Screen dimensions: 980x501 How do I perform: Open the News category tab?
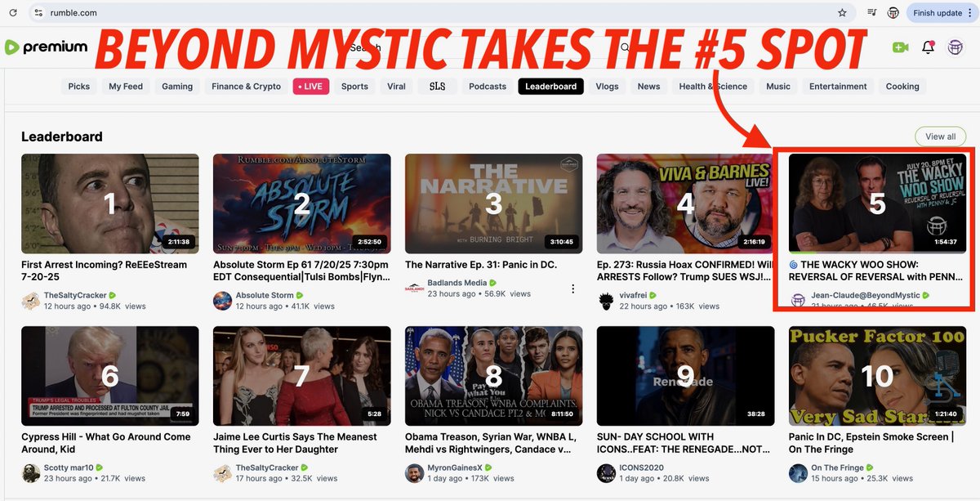[649, 86]
